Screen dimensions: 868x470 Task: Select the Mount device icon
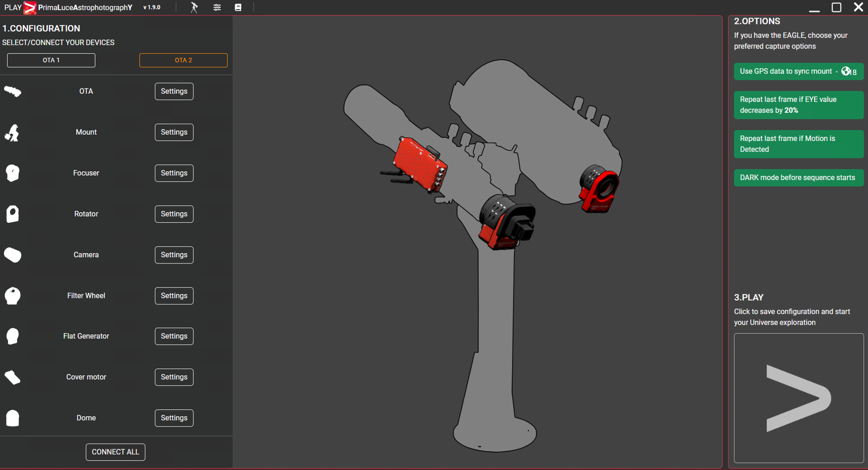(x=12, y=132)
